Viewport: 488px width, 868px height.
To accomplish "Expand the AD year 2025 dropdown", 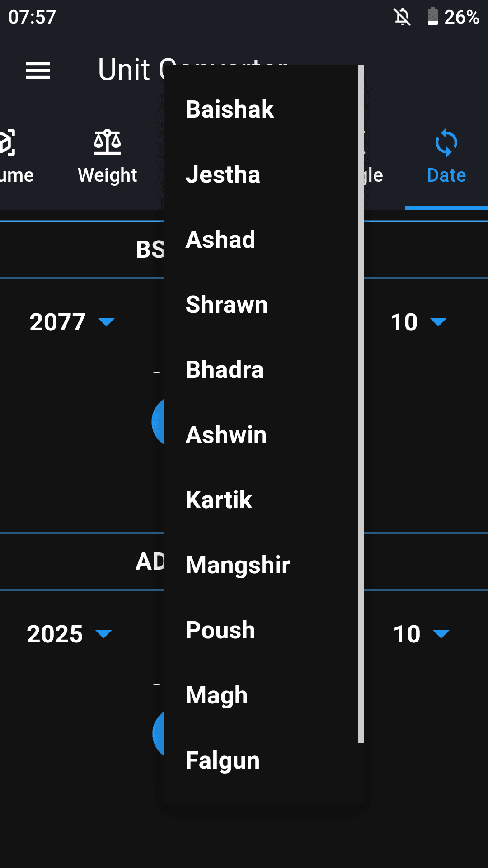I will pyautogui.click(x=70, y=634).
